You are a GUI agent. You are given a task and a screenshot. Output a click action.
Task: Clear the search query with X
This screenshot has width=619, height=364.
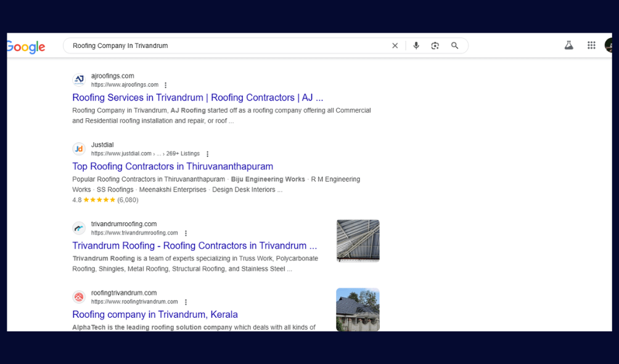click(395, 46)
